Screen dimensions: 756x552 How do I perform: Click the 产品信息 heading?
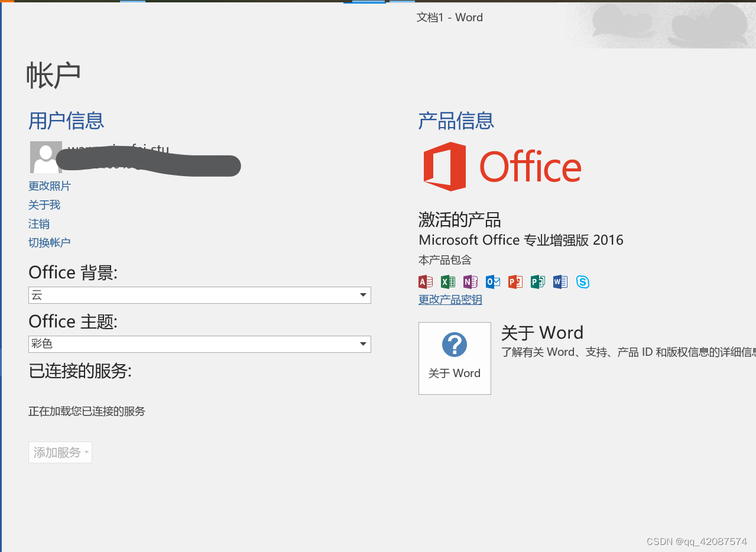[456, 121]
